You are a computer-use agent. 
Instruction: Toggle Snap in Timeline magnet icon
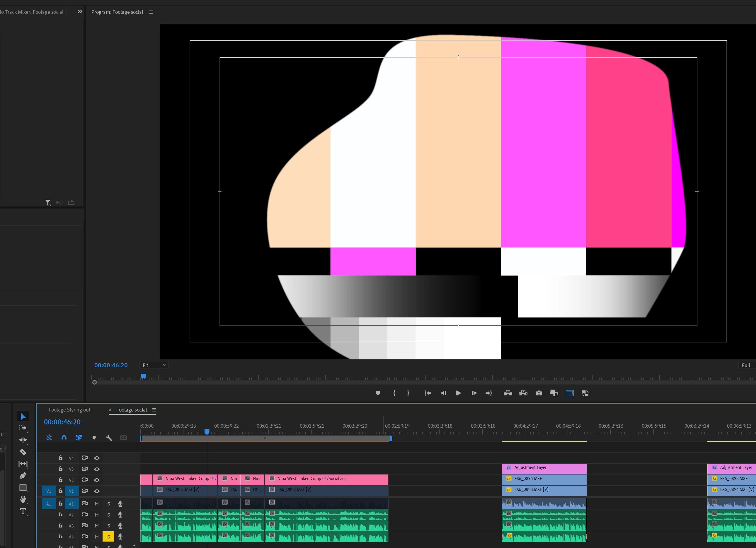(64, 437)
